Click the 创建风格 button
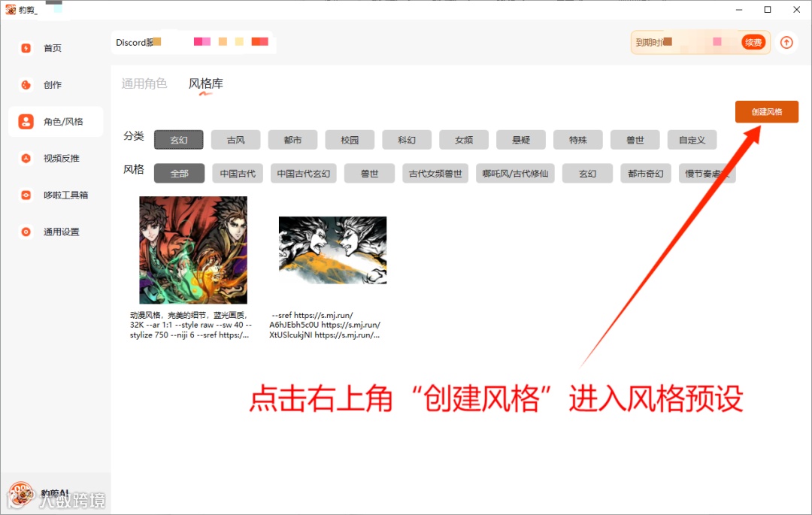Screen dimensions: 812x515 click(766, 112)
